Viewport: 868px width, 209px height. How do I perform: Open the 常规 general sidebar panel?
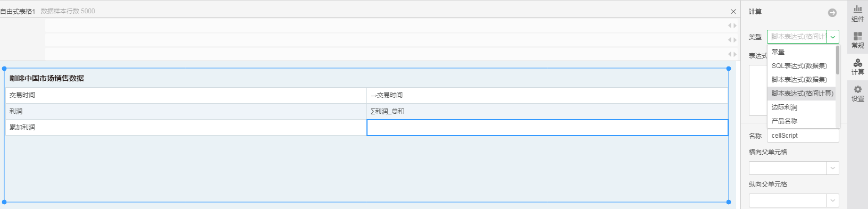[x=857, y=40]
